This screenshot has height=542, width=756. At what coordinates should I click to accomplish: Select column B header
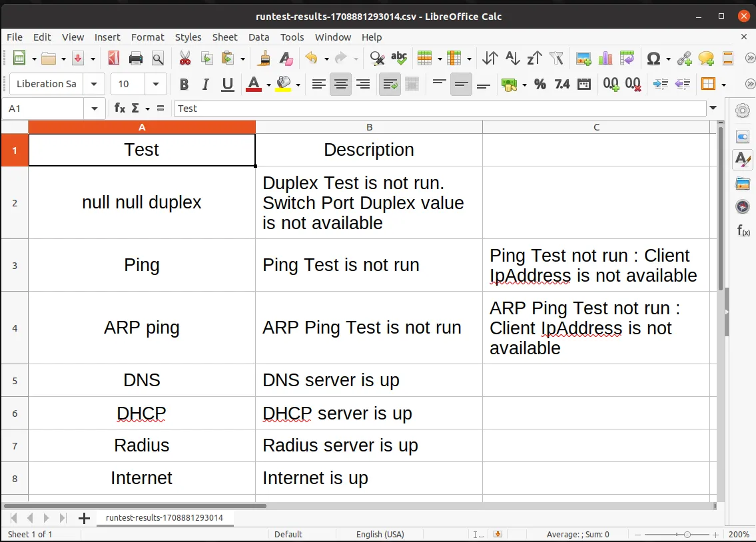click(369, 127)
